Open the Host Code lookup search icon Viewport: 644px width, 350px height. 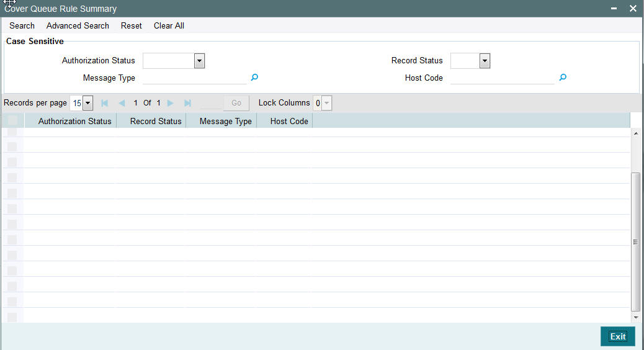pyautogui.click(x=563, y=77)
